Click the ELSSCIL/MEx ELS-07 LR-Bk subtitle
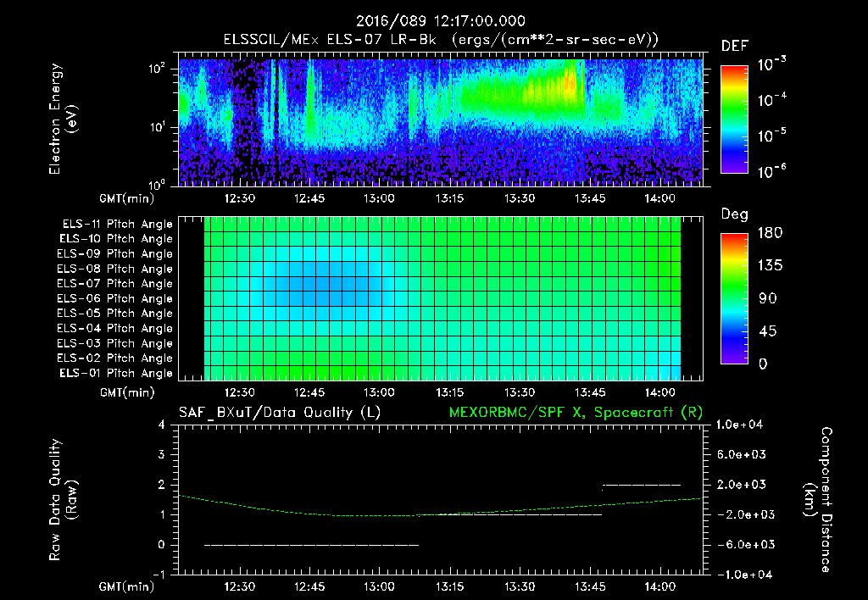The image size is (868, 600). [441, 40]
